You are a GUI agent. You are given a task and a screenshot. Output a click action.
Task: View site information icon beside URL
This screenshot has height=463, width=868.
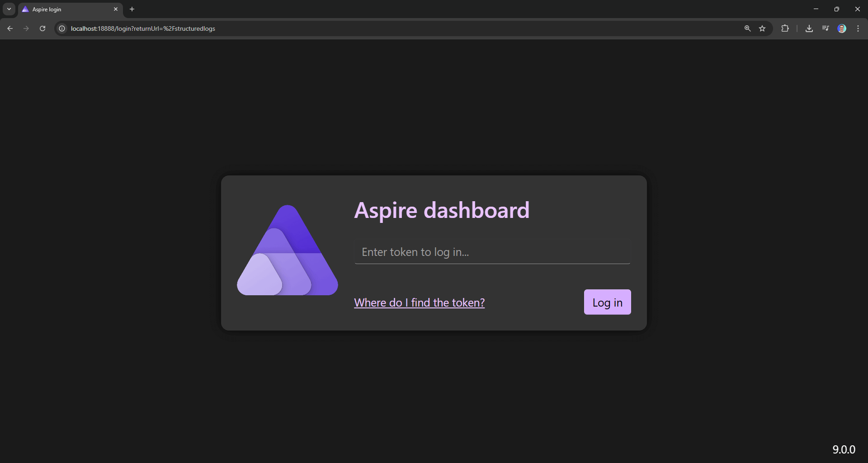click(x=62, y=28)
